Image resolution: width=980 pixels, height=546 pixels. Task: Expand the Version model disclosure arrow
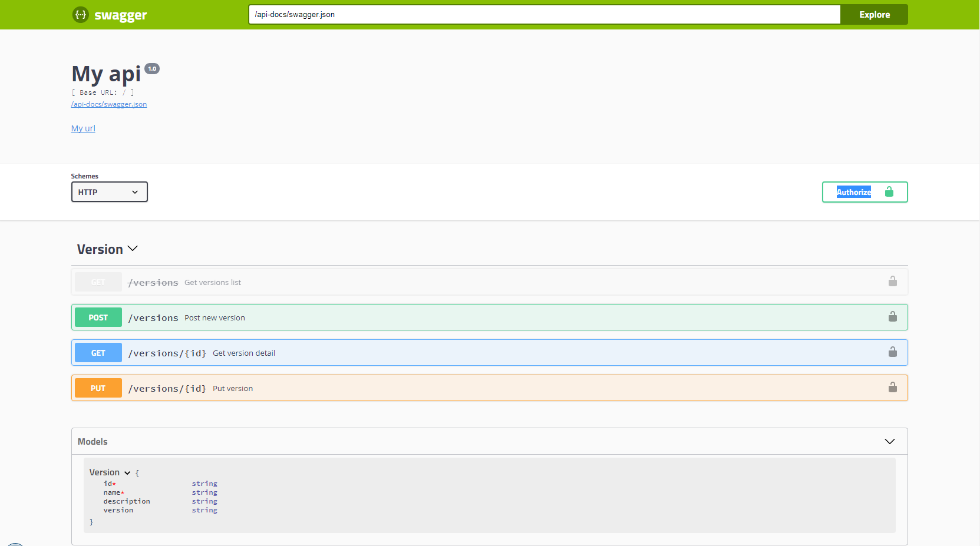click(x=127, y=472)
